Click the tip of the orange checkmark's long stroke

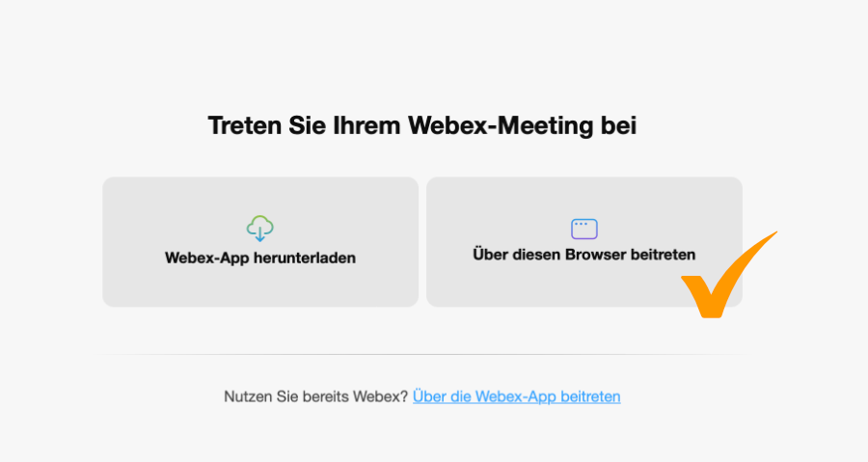(x=774, y=233)
